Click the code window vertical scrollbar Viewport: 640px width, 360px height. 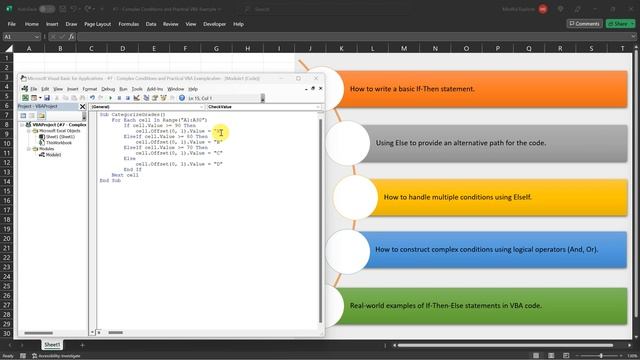pyautogui.click(x=320, y=220)
